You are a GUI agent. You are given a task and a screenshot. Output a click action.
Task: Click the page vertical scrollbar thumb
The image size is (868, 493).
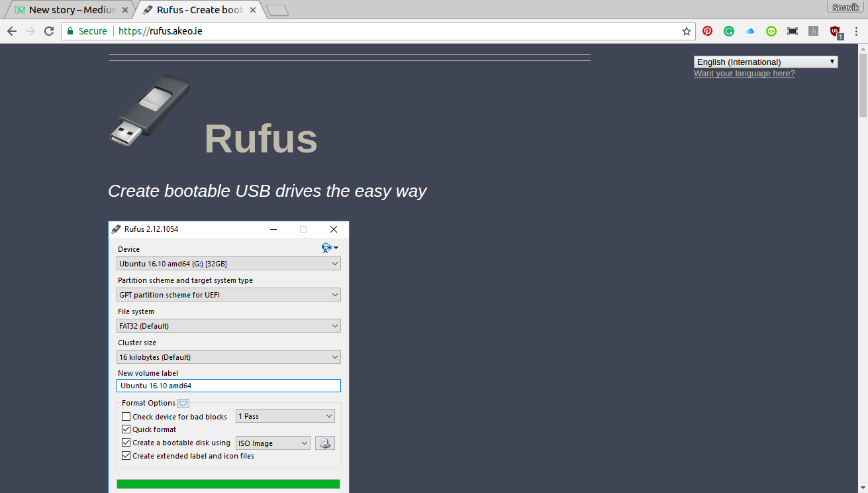click(862, 84)
